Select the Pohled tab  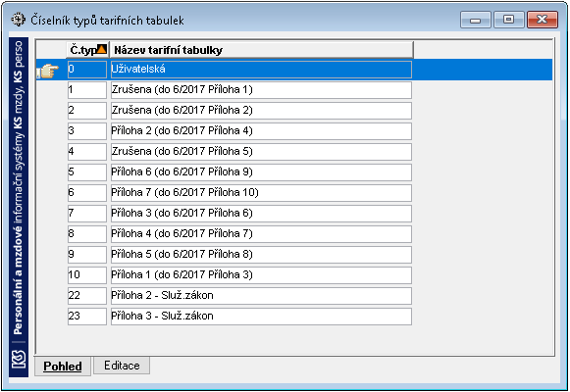(63, 367)
